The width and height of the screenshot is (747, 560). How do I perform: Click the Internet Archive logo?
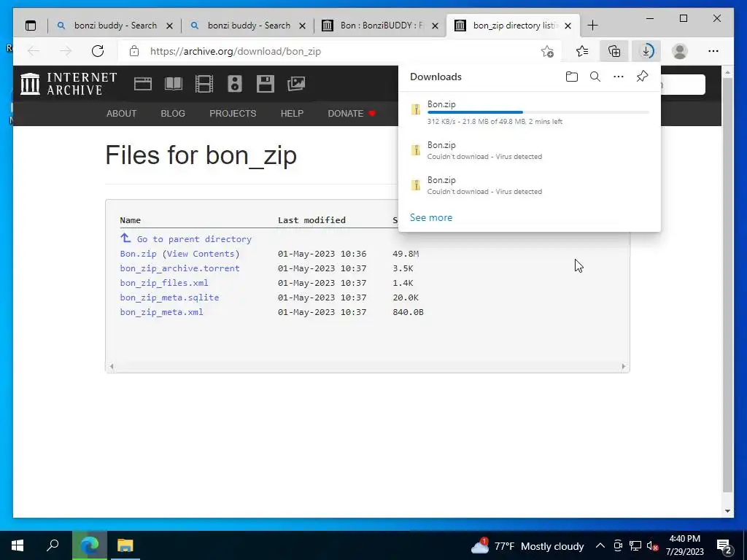point(69,84)
